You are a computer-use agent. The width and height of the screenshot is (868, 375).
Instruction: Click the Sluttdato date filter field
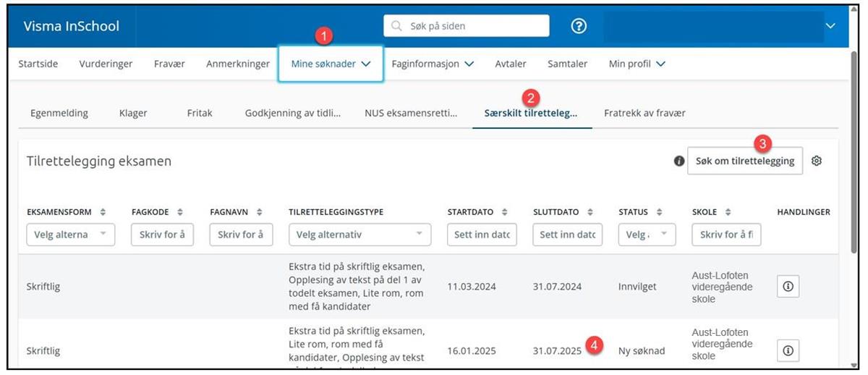[567, 235]
